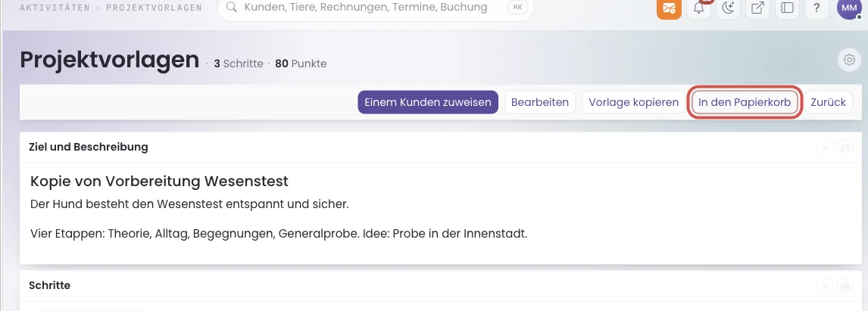Move template In den Papierkorb
Image resolution: width=868 pixels, height=311 pixels.
745,102
